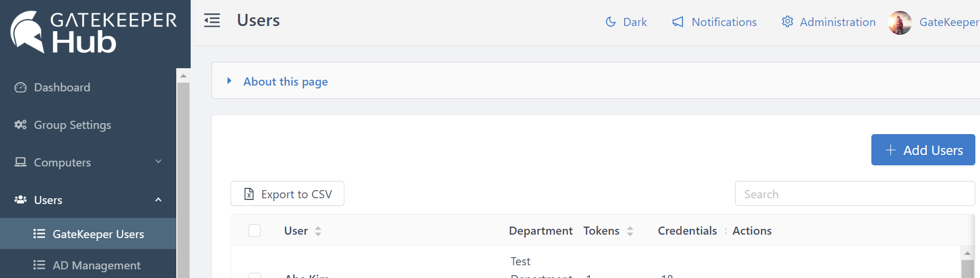980x278 pixels.
Task: Check the select-all users checkbox
Action: tap(254, 231)
